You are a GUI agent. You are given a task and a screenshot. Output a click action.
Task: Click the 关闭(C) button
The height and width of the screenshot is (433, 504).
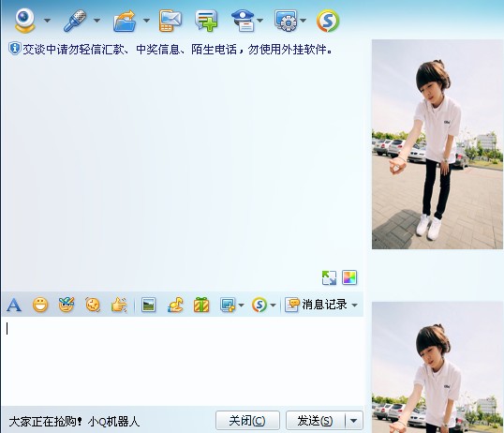click(247, 421)
